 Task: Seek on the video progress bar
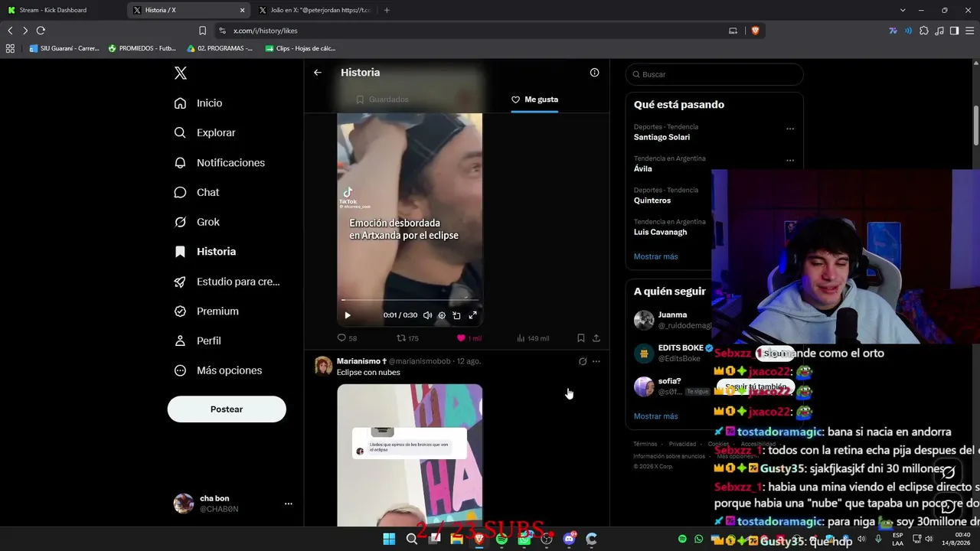point(410,300)
